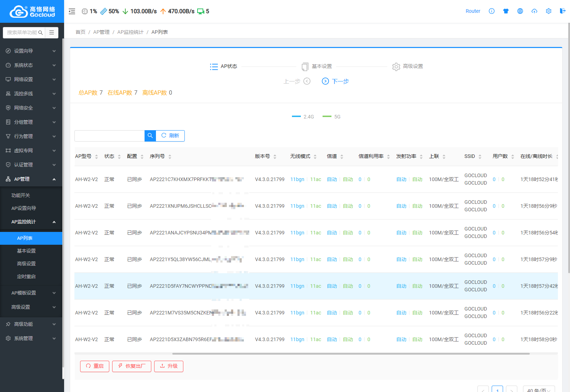The image size is (570, 392).
Task: Click the upload speed arrow icon
Action: [x=163, y=11]
